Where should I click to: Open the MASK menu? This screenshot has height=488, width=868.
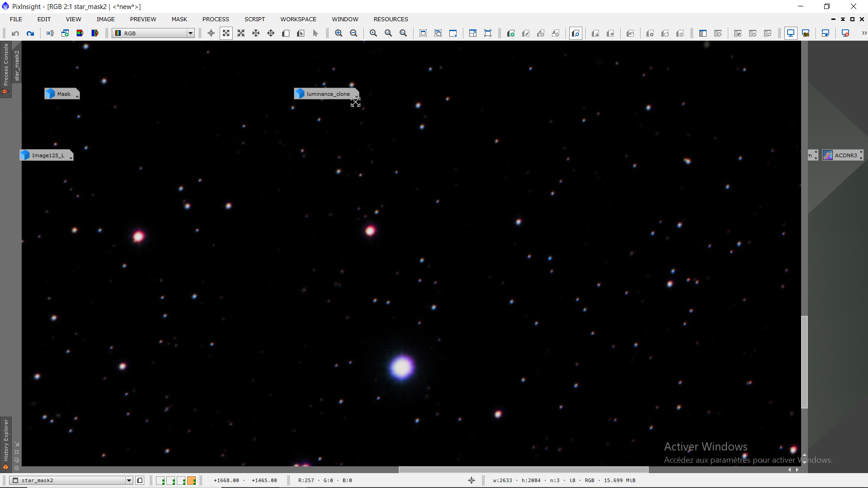(179, 19)
